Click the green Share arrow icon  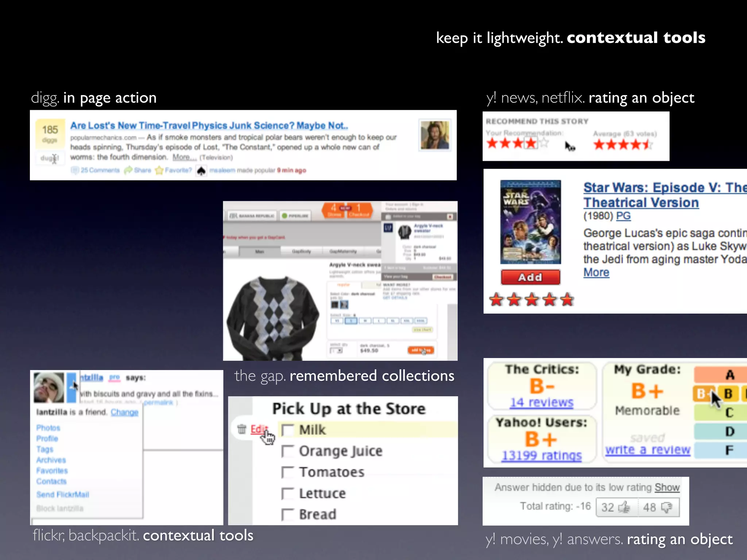point(128,170)
